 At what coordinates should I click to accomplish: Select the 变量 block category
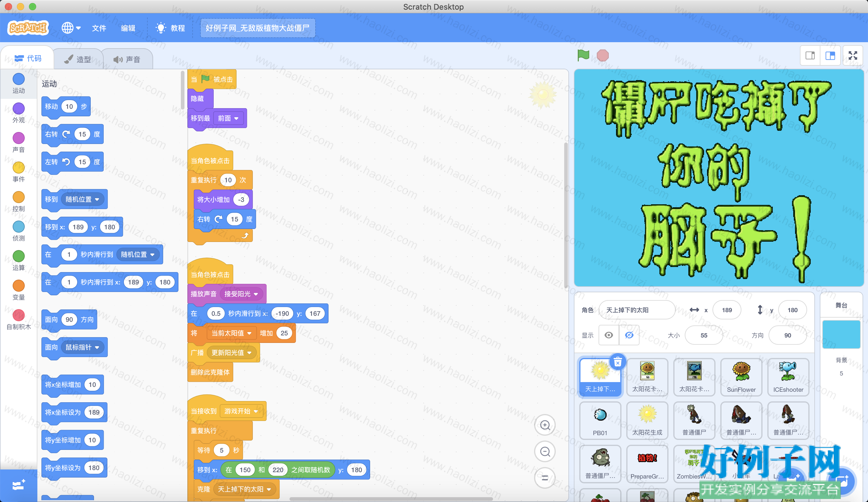19,290
